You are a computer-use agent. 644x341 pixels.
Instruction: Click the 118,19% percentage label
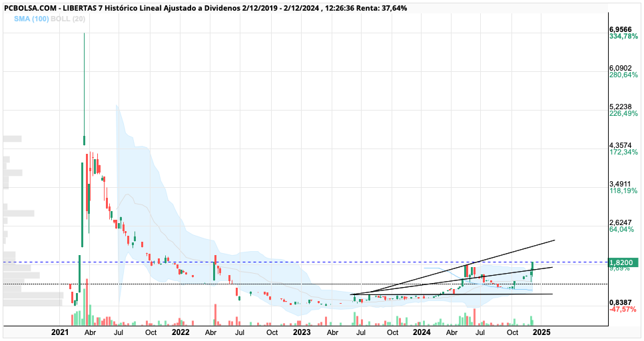point(623,190)
